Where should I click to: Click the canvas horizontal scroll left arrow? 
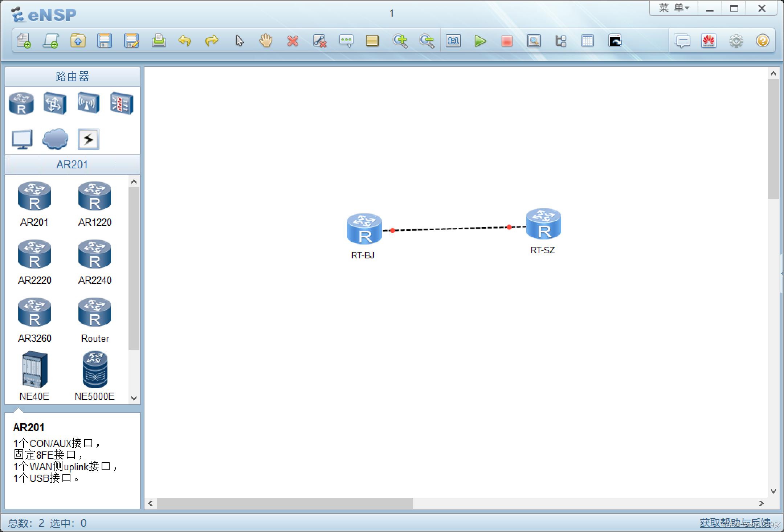[x=150, y=503]
